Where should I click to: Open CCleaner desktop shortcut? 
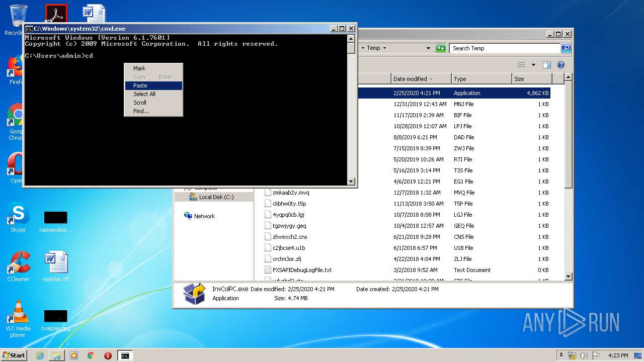[18, 266]
